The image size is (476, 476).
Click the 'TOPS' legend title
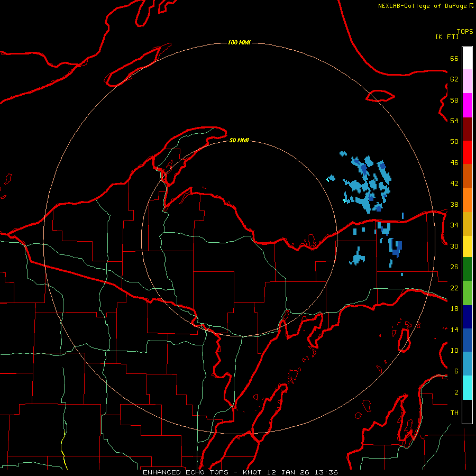coord(465,32)
